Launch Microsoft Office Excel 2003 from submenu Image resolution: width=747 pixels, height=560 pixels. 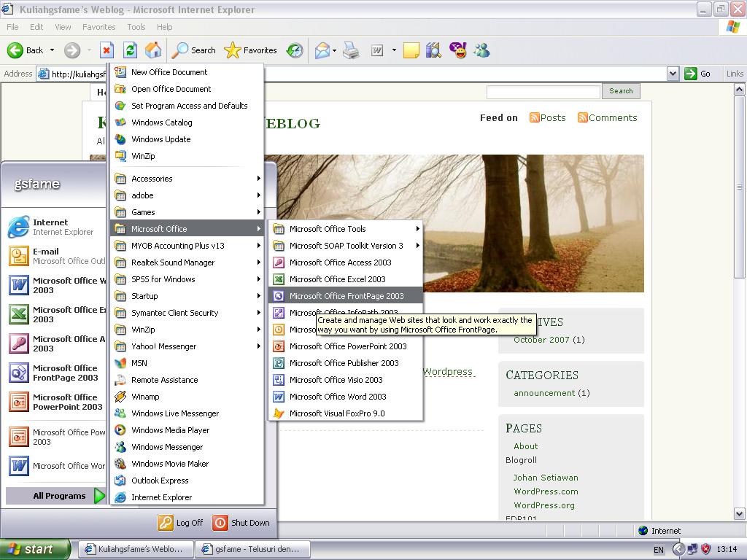coord(345,279)
